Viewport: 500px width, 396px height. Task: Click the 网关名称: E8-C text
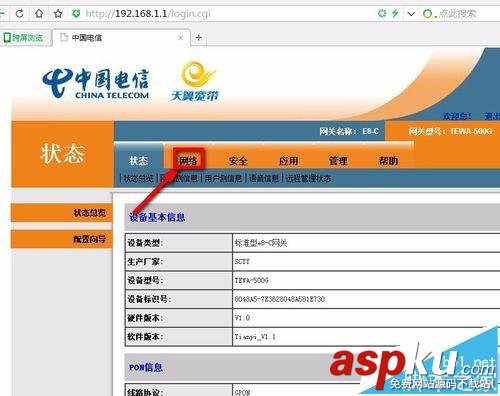pos(349,131)
